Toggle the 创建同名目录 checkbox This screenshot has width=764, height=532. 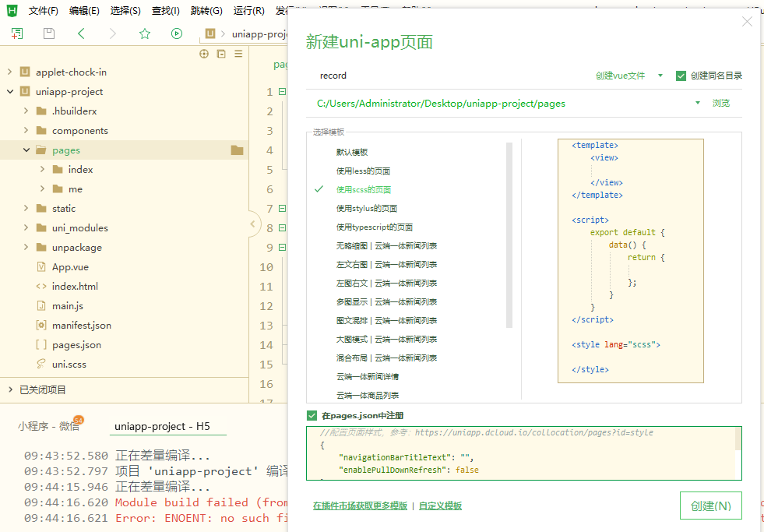coord(681,76)
